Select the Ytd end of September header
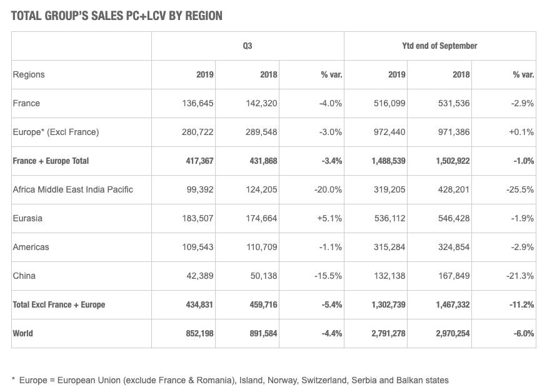547x392 pixels. (x=439, y=46)
